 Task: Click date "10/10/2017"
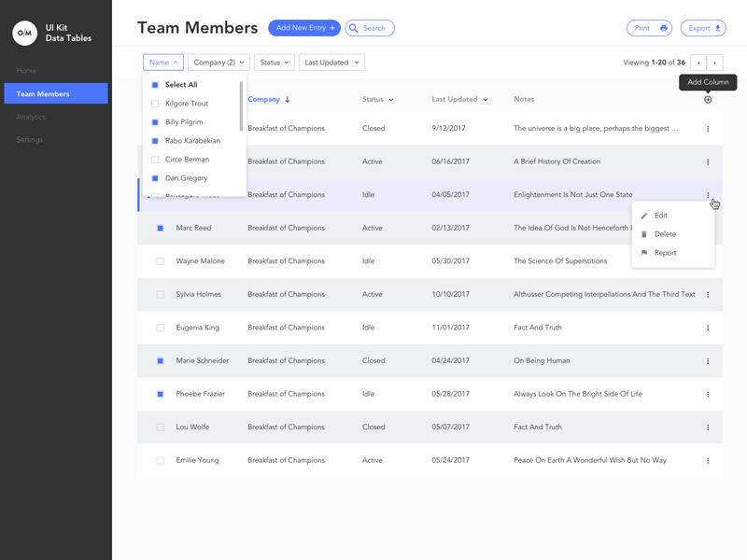pos(450,294)
